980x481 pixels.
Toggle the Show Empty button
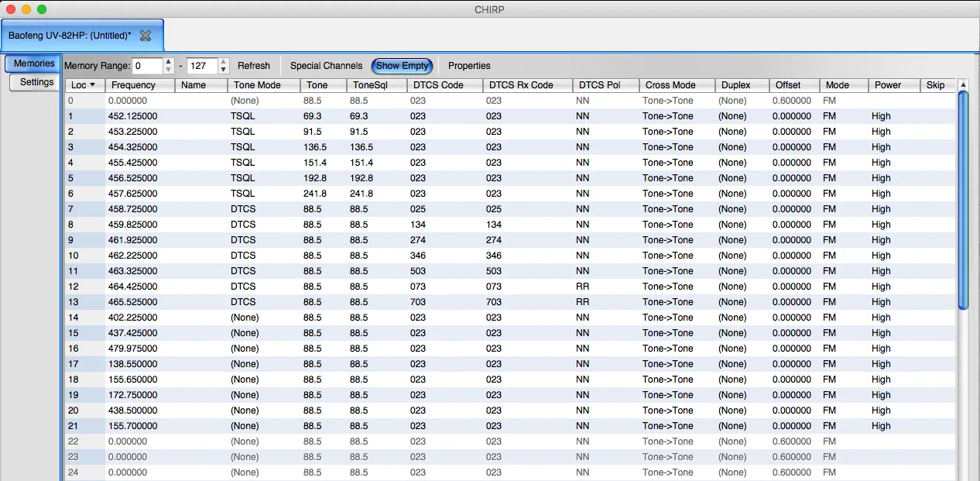pyautogui.click(x=402, y=66)
